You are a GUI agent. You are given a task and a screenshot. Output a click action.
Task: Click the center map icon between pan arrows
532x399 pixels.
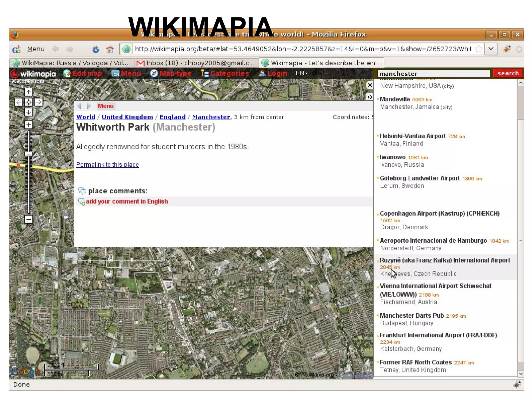[x=29, y=102]
